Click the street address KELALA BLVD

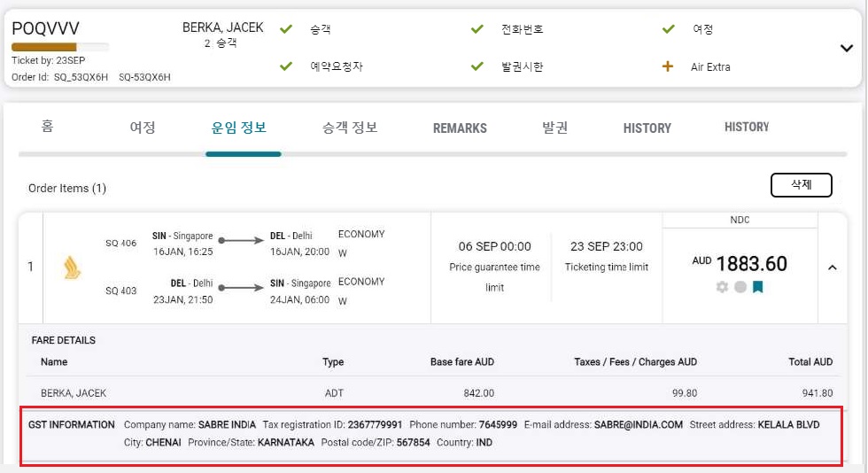(x=788, y=425)
